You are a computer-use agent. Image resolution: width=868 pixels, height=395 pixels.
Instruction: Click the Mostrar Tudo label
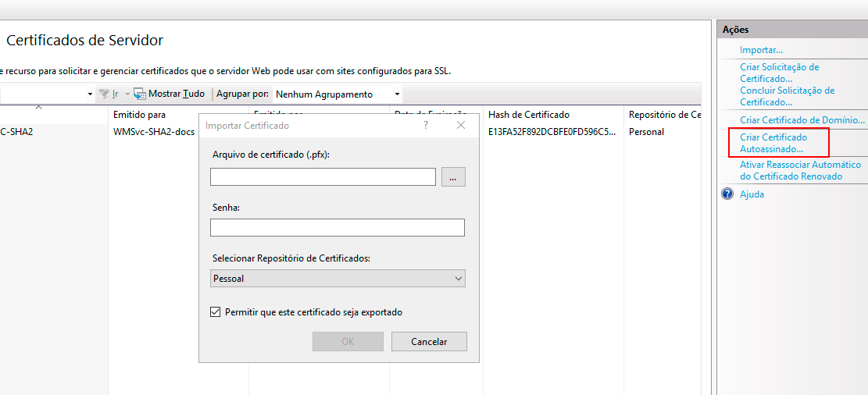177,94
